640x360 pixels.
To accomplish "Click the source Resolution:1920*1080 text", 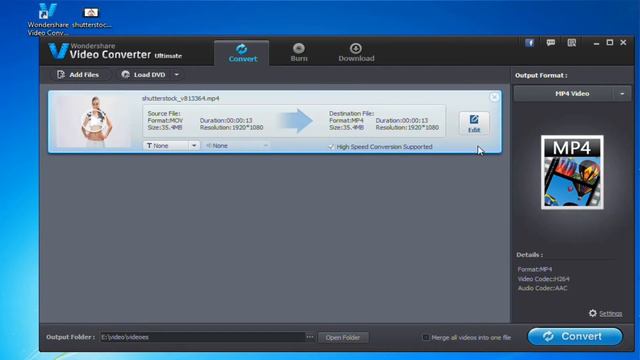I will [x=231, y=127].
